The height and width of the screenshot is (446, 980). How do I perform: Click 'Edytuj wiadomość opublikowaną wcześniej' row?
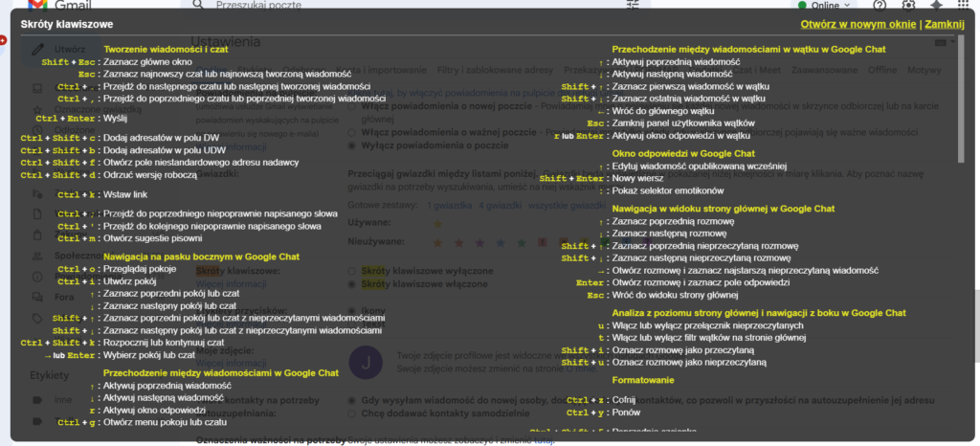coord(699,166)
